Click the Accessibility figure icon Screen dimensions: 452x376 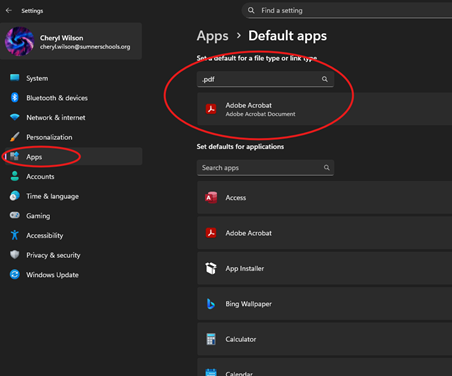coord(15,235)
